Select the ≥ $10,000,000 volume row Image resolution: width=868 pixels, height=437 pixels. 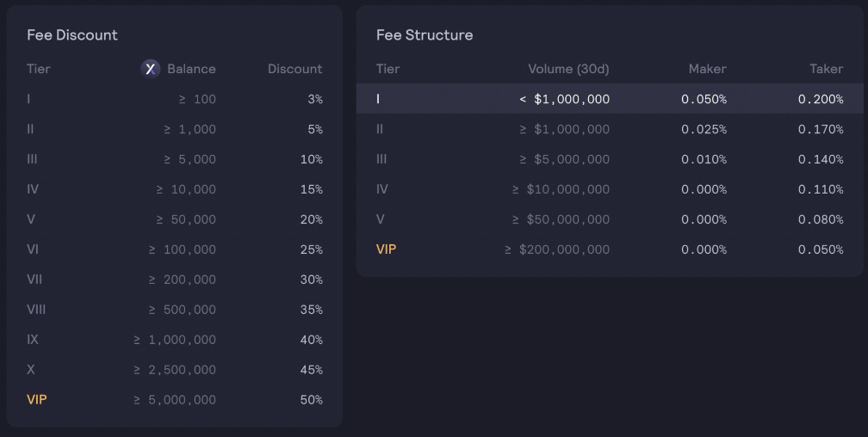click(x=610, y=189)
